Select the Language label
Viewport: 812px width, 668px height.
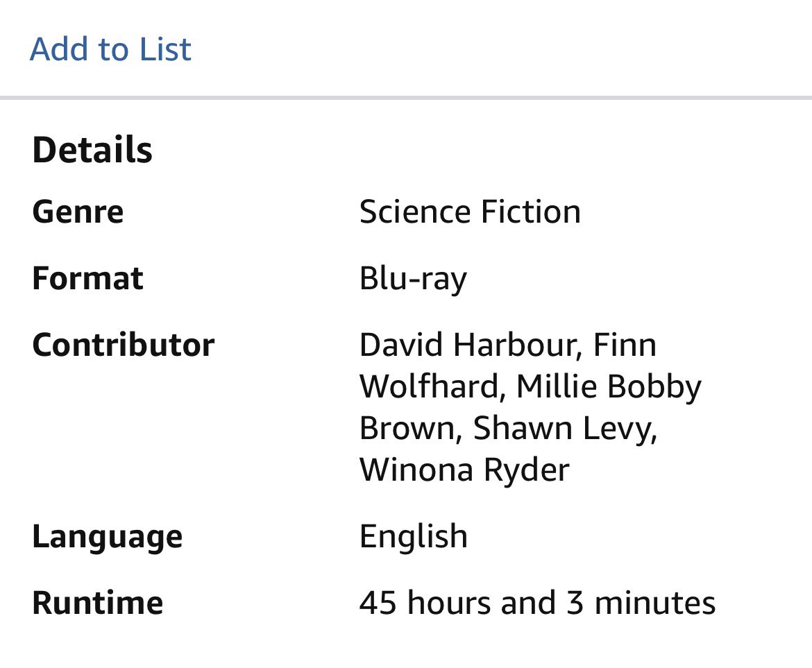point(107,537)
